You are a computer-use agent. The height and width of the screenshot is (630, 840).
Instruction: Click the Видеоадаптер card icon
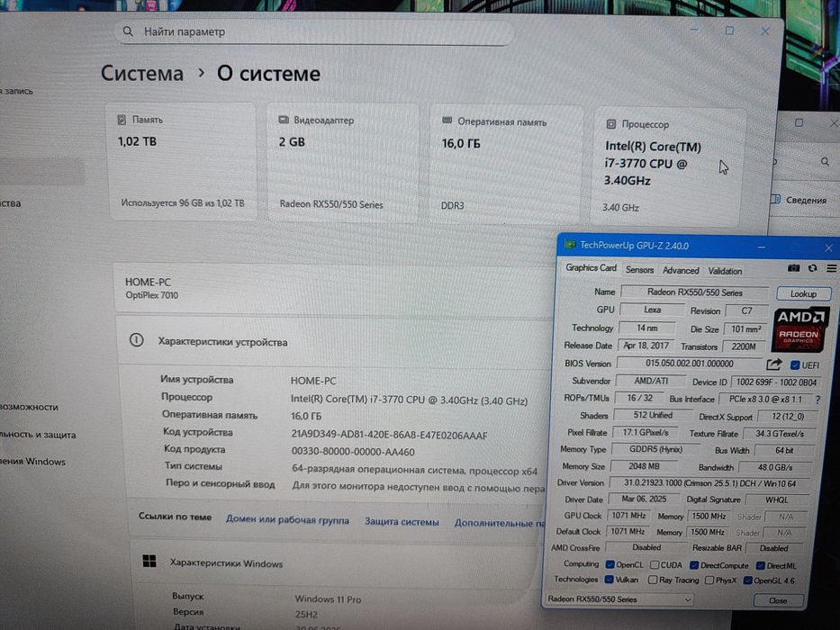pyautogui.click(x=284, y=120)
